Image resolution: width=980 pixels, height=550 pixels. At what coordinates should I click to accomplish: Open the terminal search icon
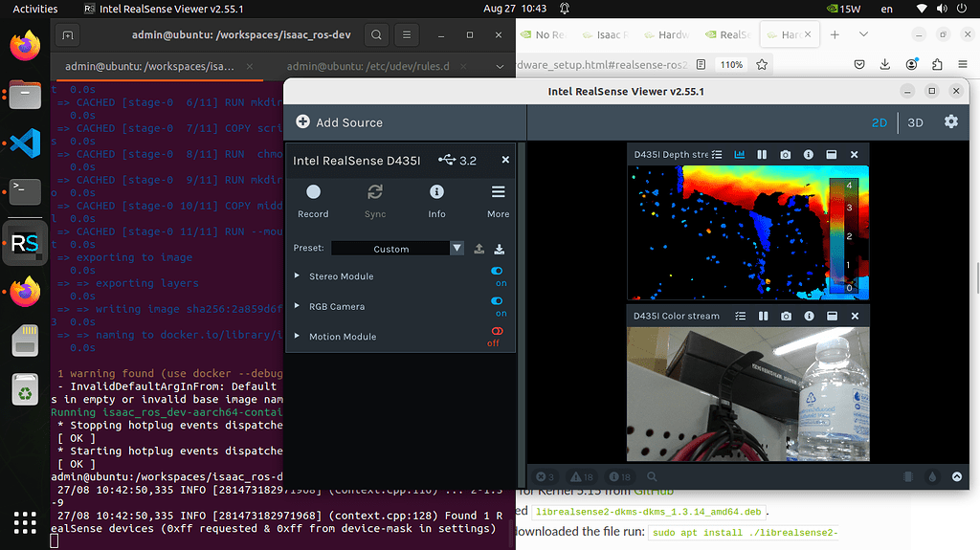(376, 35)
